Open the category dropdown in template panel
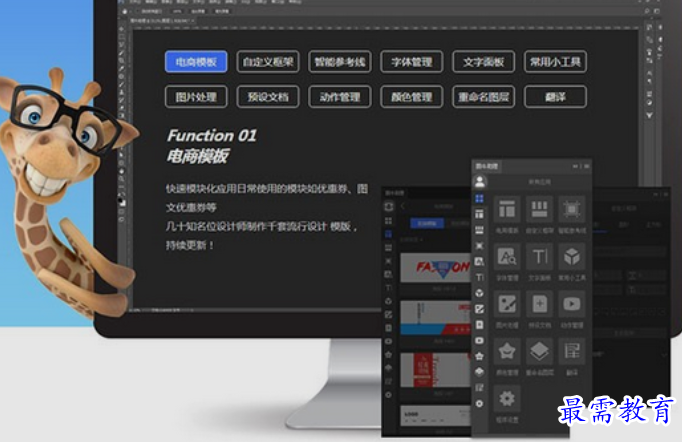This screenshot has width=682, height=442. pyautogui.click(x=411, y=239)
